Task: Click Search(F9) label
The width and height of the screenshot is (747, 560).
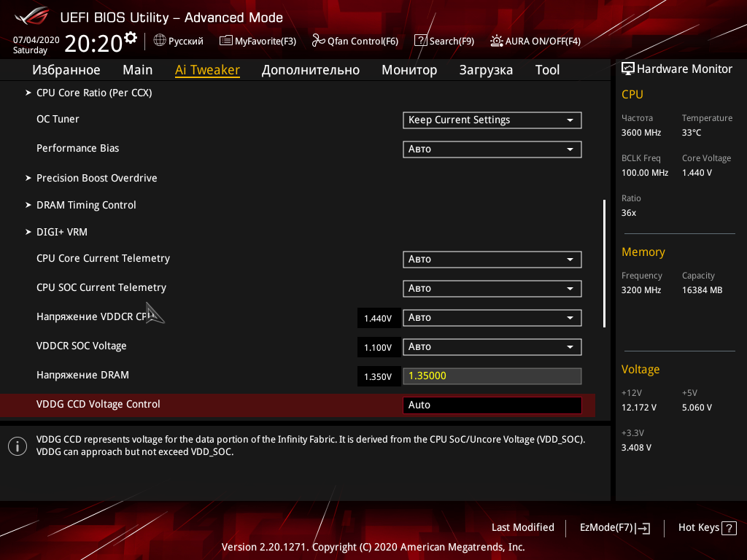Action: coord(452,42)
